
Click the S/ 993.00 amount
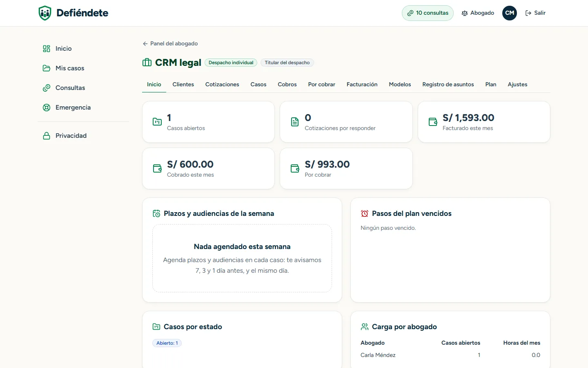327,164
